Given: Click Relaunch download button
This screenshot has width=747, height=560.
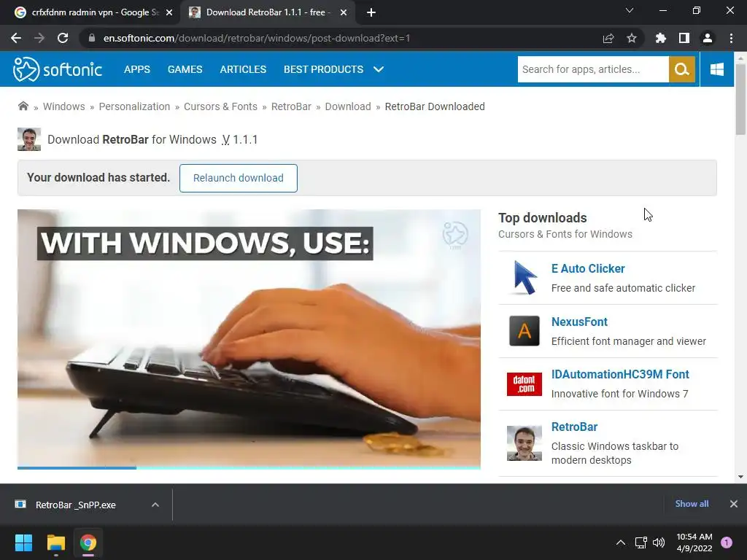Looking at the screenshot, I should point(239,178).
